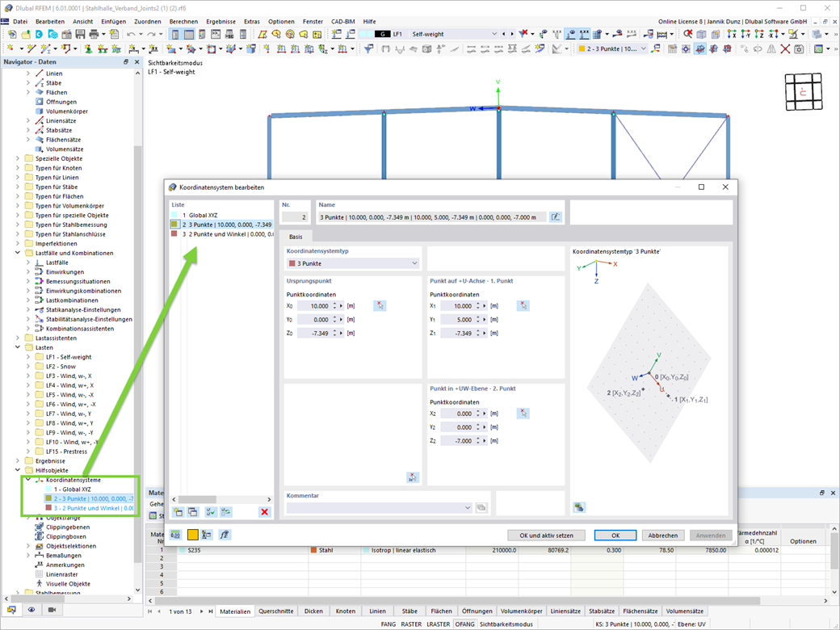Click units and decimals 0.00 icon in dialog
Image resolution: width=840 pixels, height=630 pixels.
[176, 535]
